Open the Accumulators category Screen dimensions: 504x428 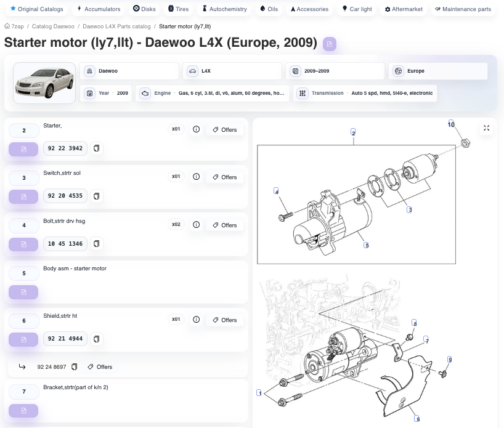click(x=99, y=9)
